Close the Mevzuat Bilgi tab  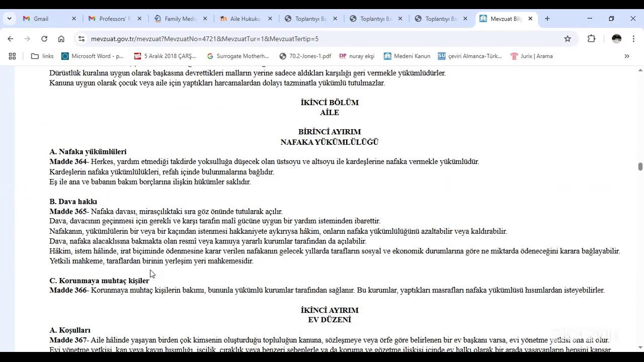[x=530, y=19]
